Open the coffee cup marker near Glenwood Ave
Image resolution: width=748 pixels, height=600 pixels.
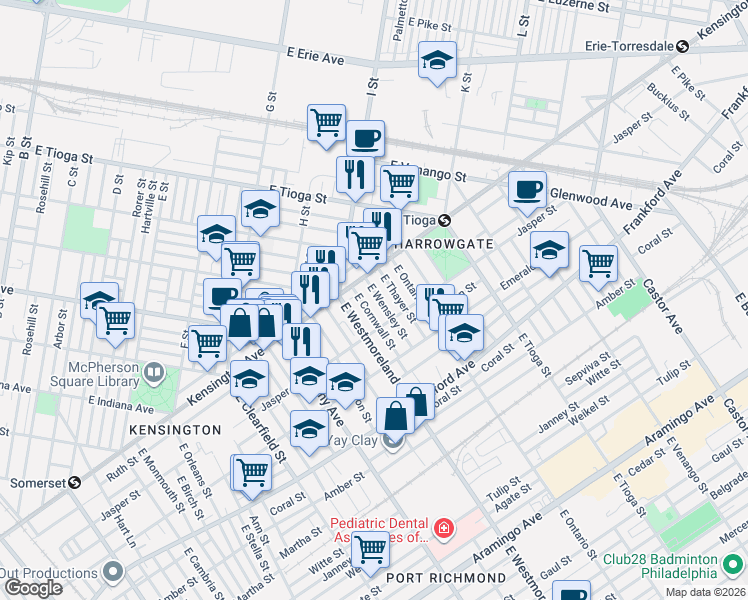[527, 191]
